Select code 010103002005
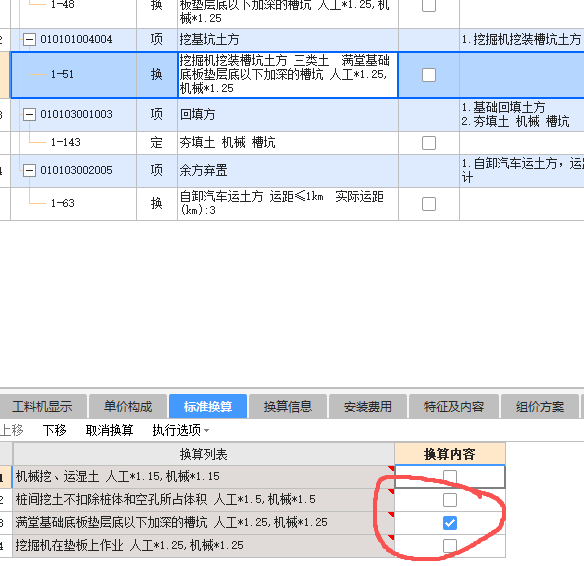Screen dimensions: 584x566 [x=76, y=171]
